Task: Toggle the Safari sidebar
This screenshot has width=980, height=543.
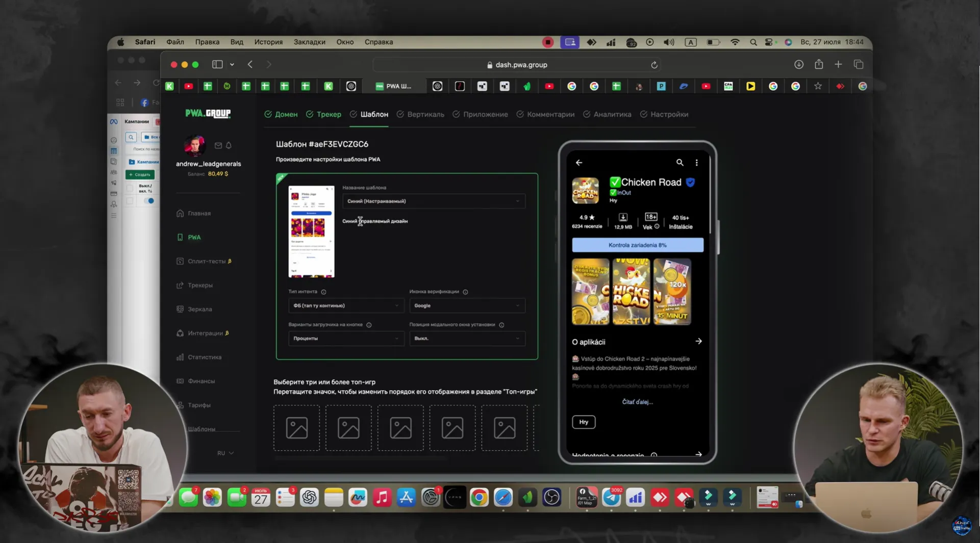Action: pyautogui.click(x=217, y=64)
